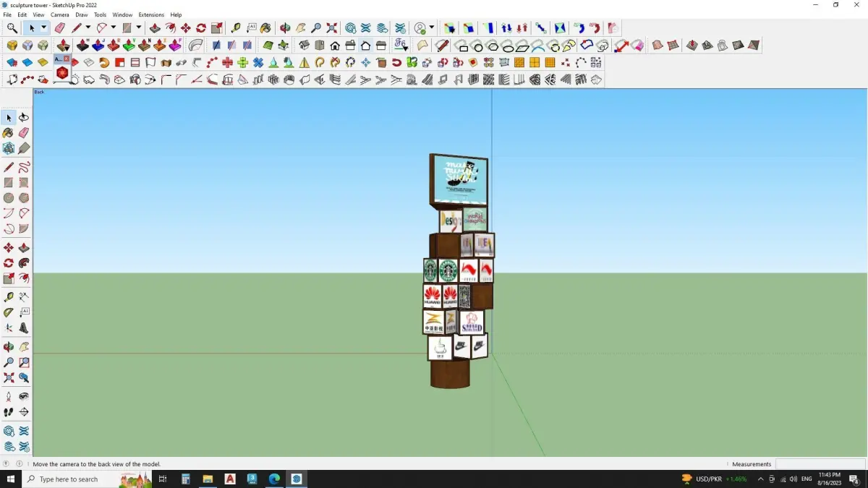The height and width of the screenshot is (488, 868).
Task: Click the USD/PKR taskbar widget
Action: (x=715, y=479)
